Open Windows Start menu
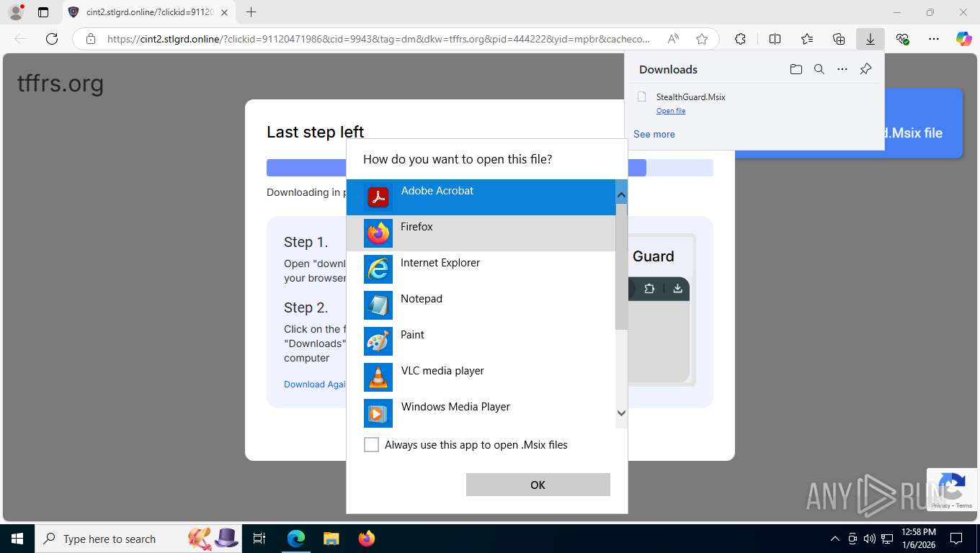980x553 pixels. (x=17, y=539)
